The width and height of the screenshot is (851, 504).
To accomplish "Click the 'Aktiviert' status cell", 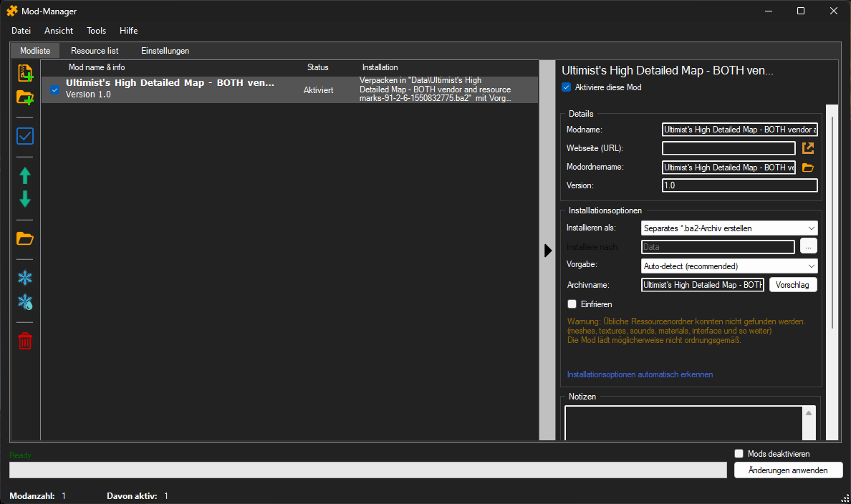I will [x=318, y=90].
